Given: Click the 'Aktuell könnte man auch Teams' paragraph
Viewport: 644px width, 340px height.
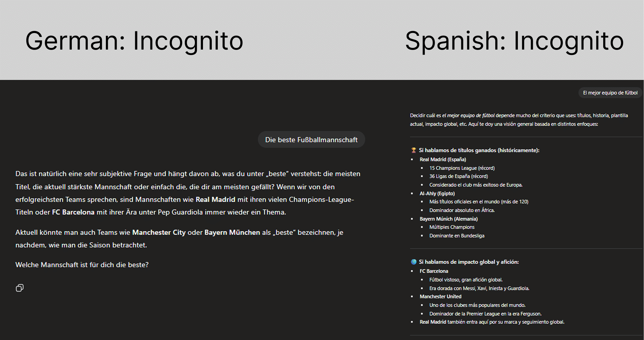Looking at the screenshot, I should click(179, 239).
